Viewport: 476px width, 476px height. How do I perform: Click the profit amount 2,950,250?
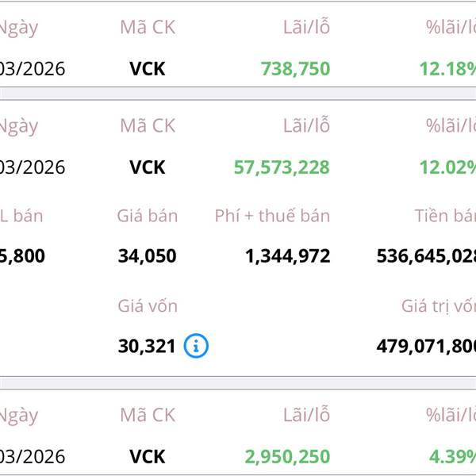point(287,457)
